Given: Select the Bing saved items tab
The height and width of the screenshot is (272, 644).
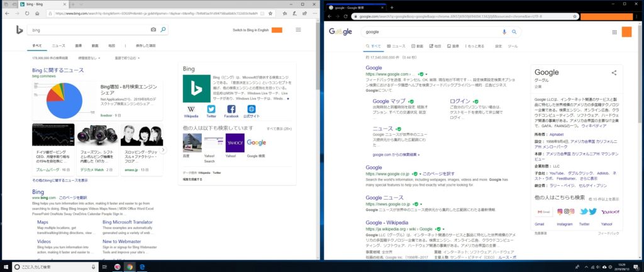Looking at the screenshot, I should pos(145,45).
